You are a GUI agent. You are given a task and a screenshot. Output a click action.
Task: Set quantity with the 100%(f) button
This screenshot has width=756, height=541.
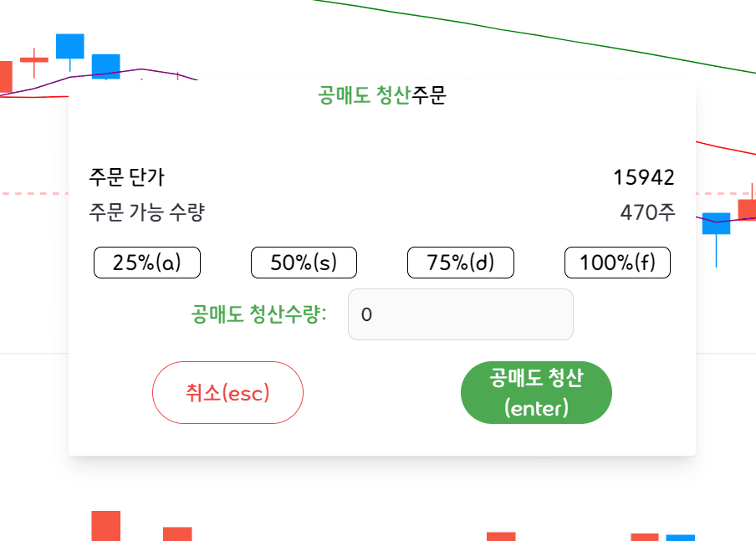pos(618,263)
